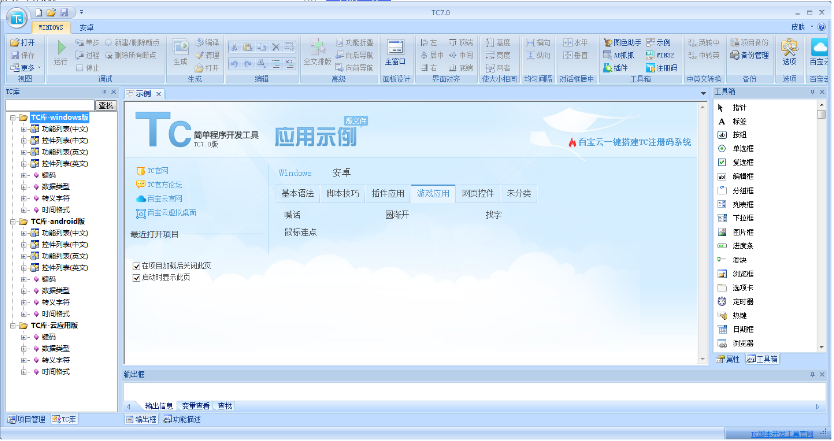Viewport: 834px width, 441px height.
Task: Click the 全文排版 format icon
Action: click(317, 52)
